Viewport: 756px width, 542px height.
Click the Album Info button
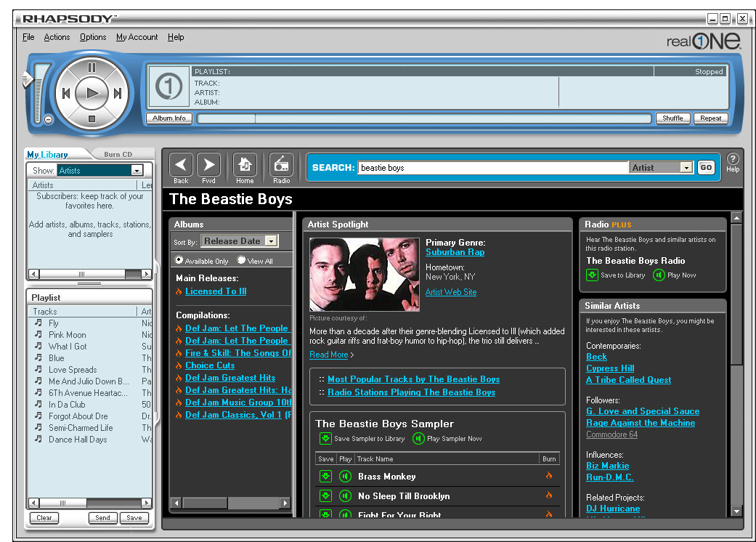[x=169, y=118]
